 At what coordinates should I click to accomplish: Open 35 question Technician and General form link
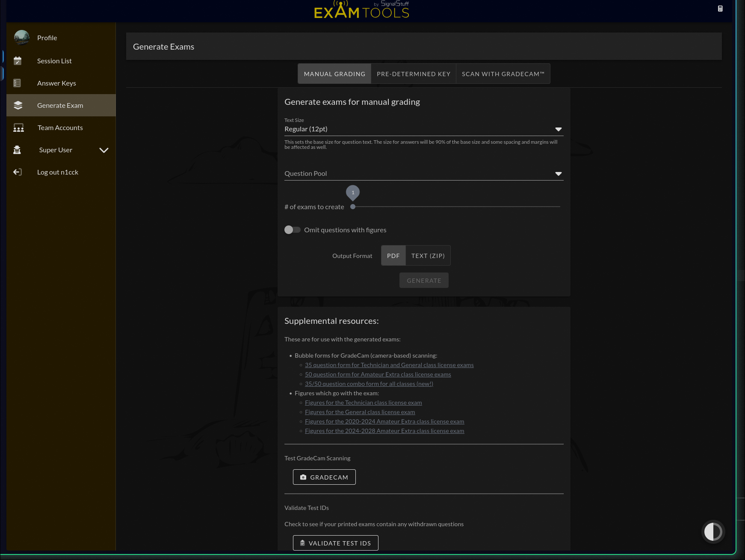click(389, 365)
